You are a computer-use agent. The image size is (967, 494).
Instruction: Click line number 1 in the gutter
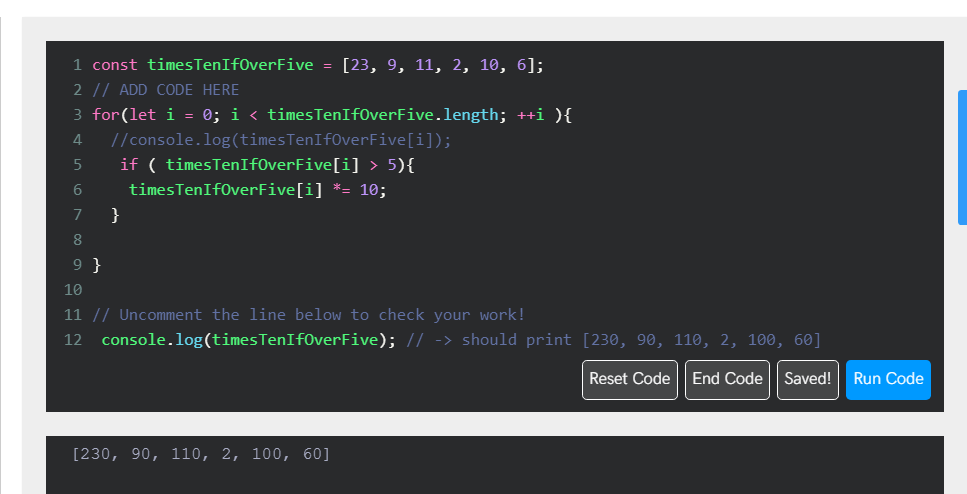pos(77,65)
